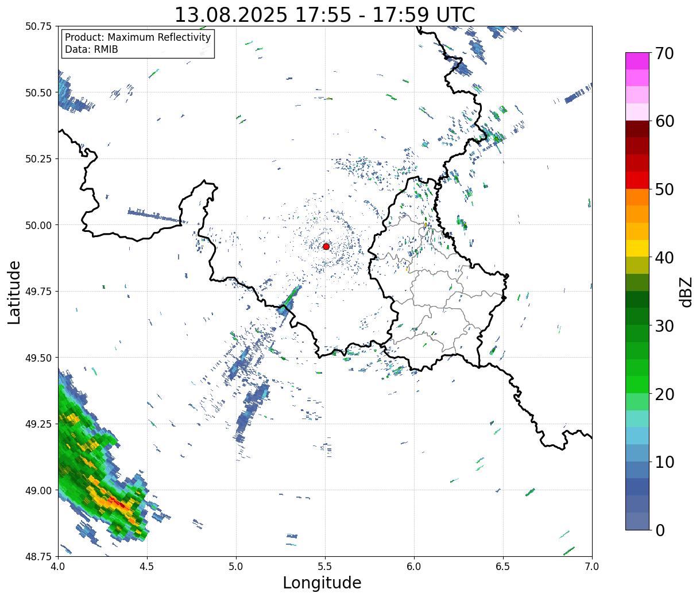The width and height of the screenshot is (700, 597).
Task: Click the colorbar 70 tick label
Action: (664, 53)
